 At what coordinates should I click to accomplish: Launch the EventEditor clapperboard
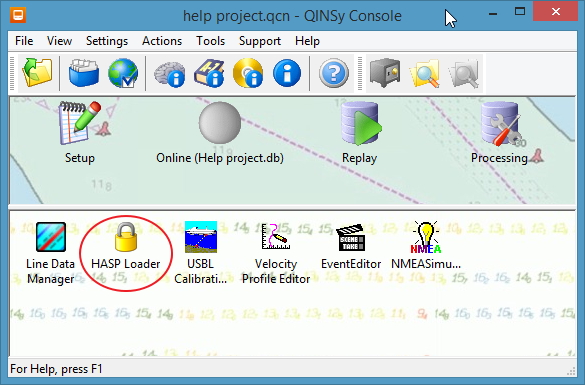point(351,246)
